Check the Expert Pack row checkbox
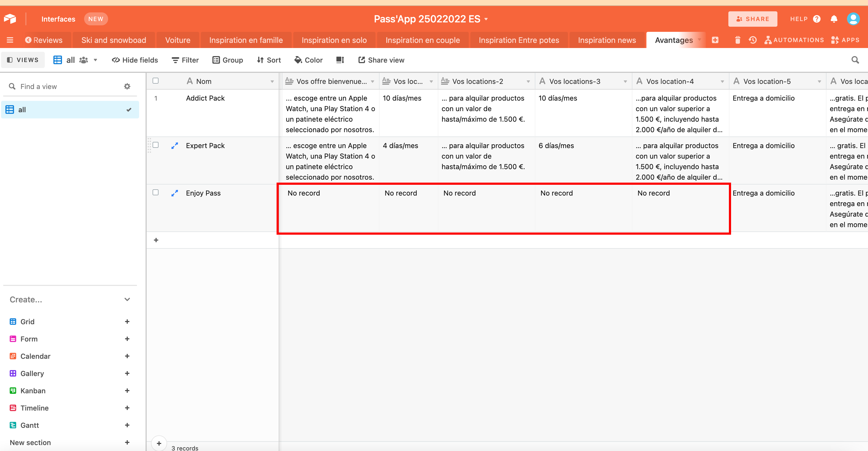 [155, 145]
